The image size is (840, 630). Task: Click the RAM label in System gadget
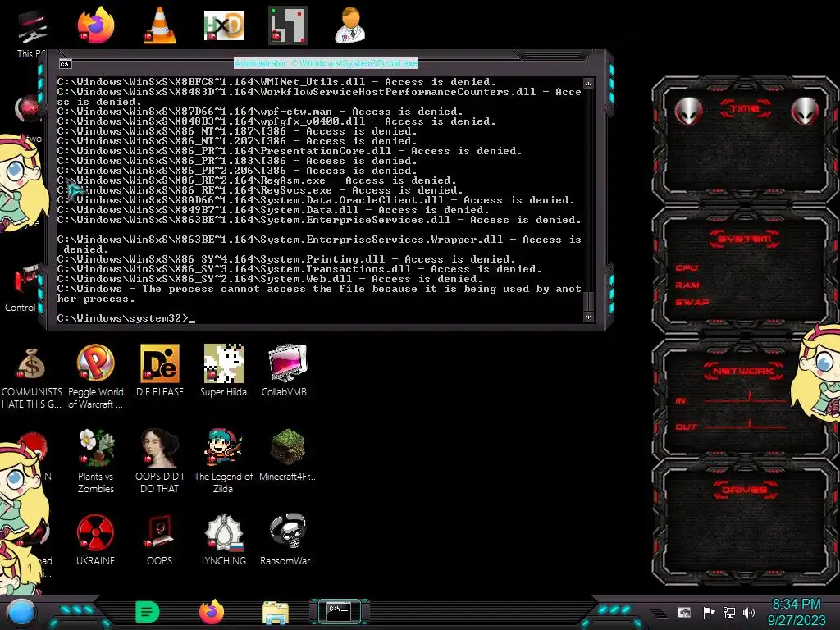687,285
